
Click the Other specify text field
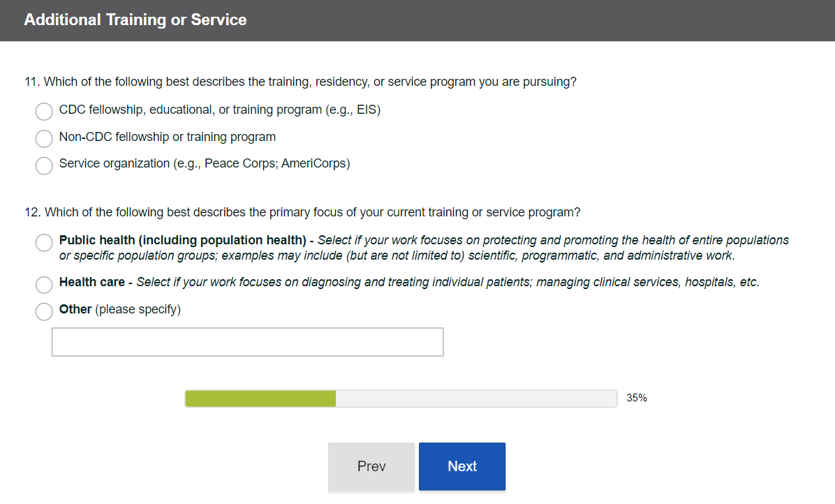247,342
